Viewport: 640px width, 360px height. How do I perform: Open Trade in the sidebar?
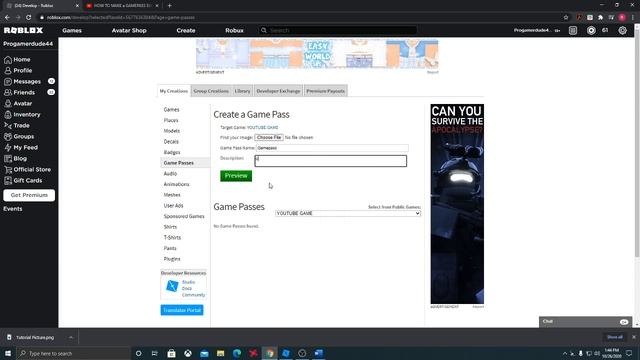(x=17, y=126)
